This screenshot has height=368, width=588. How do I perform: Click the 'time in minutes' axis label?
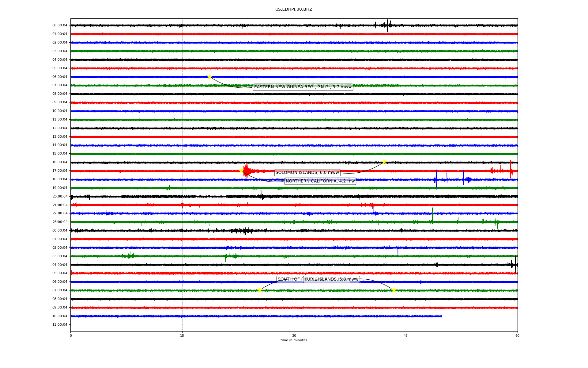[x=294, y=340]
